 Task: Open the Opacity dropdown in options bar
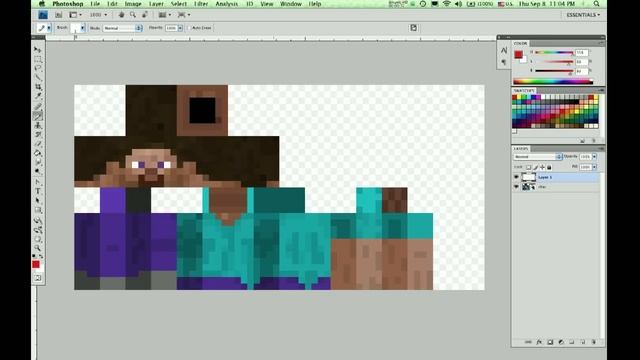click(180, 28)
